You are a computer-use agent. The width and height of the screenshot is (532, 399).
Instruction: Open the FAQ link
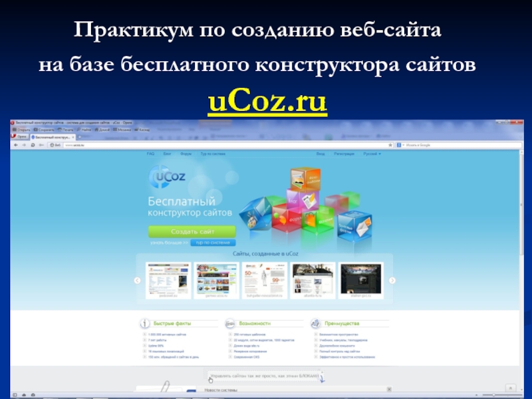[x=150, y=154]
